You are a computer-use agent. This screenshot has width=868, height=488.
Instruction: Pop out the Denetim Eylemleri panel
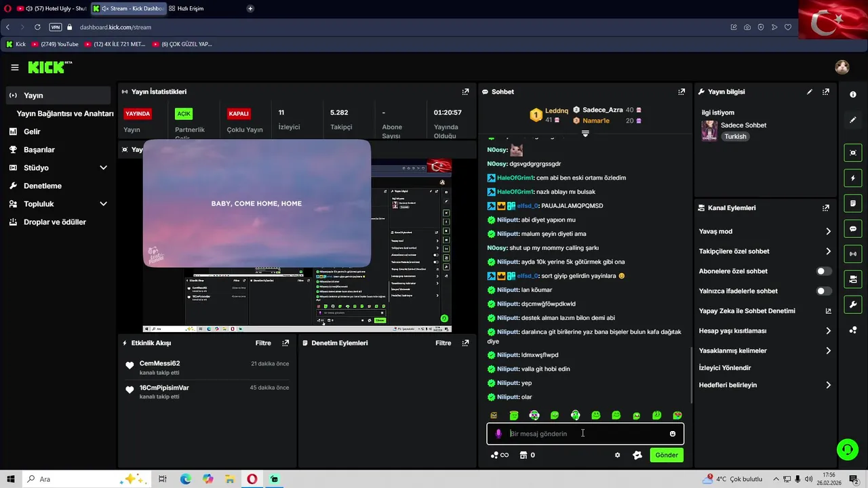tap(465, 343)
